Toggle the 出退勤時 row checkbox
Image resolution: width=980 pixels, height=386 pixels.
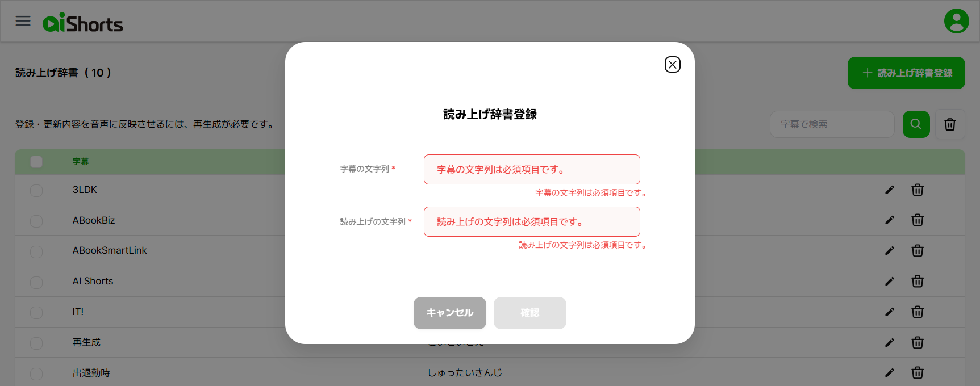pos(36,374)
